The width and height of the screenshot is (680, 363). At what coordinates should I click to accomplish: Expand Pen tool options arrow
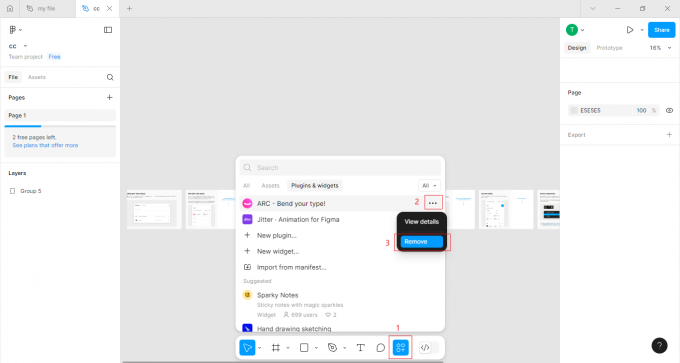coord(345,348)
